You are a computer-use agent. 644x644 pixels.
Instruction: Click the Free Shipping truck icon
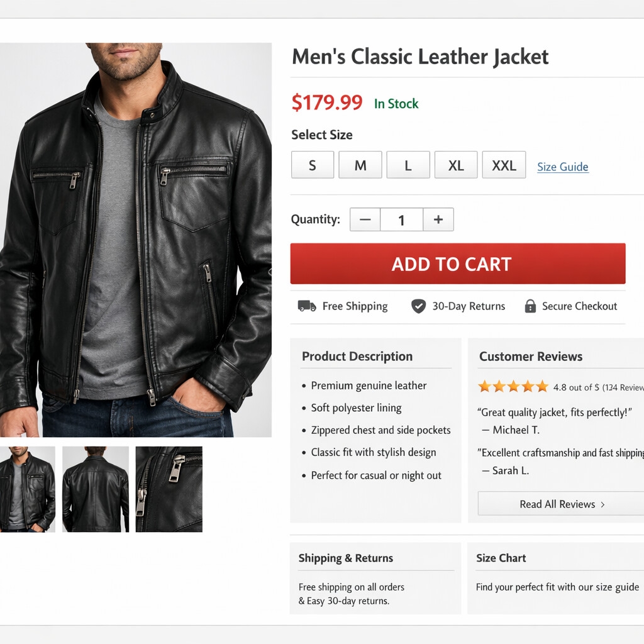coord(307,306)
